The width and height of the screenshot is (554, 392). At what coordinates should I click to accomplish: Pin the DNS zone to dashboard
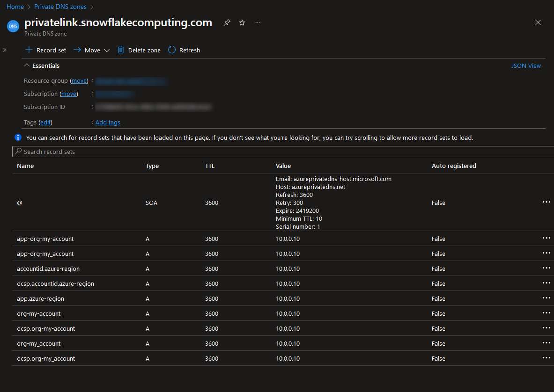point(227,22)
